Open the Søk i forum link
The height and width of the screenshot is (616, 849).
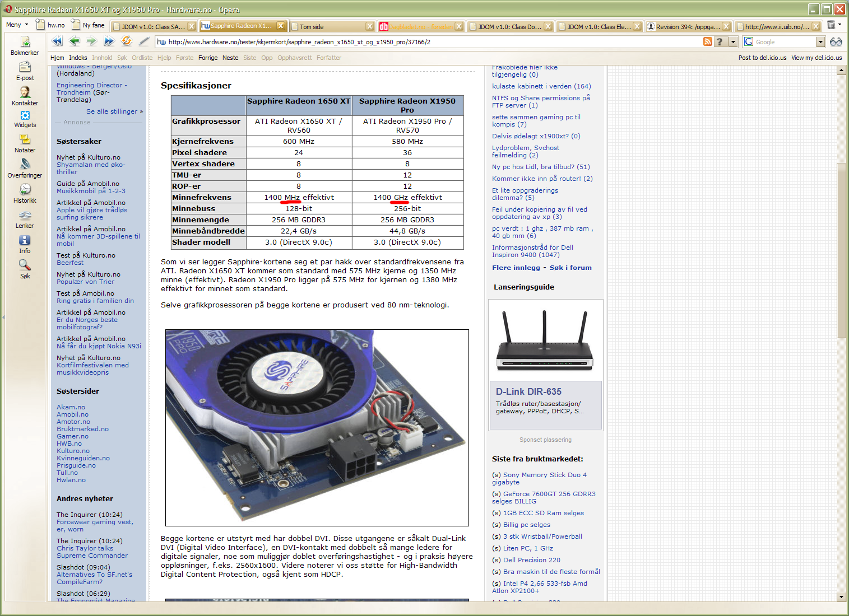[570, 268]
